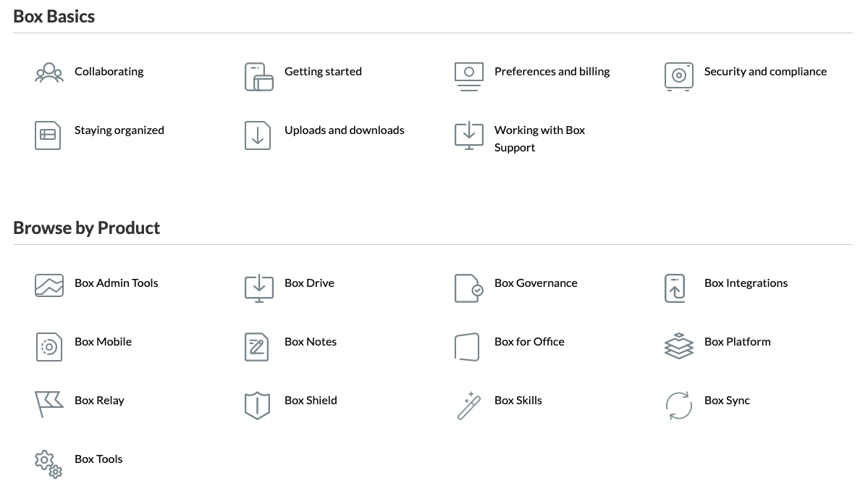Open the Box for Office link

coord(529,342)
